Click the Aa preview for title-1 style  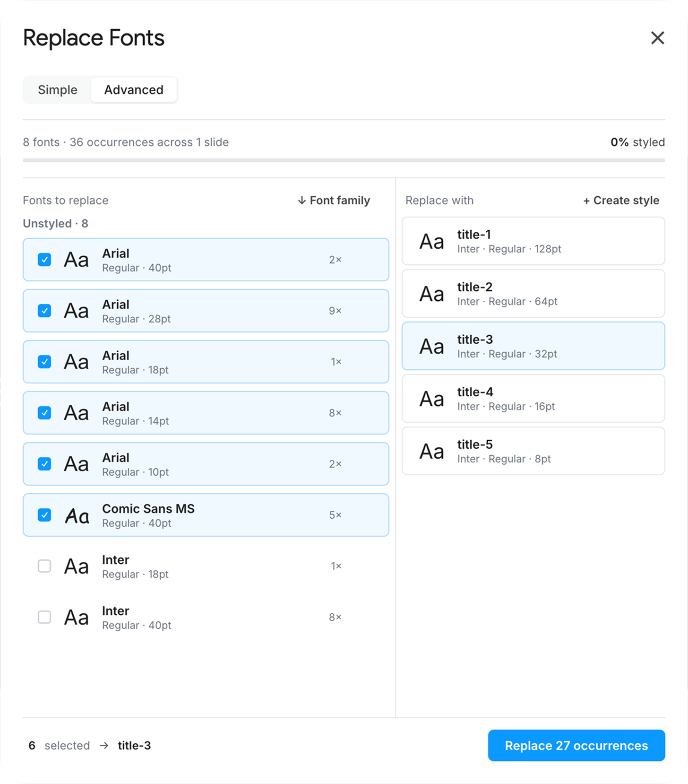(432, 242)
